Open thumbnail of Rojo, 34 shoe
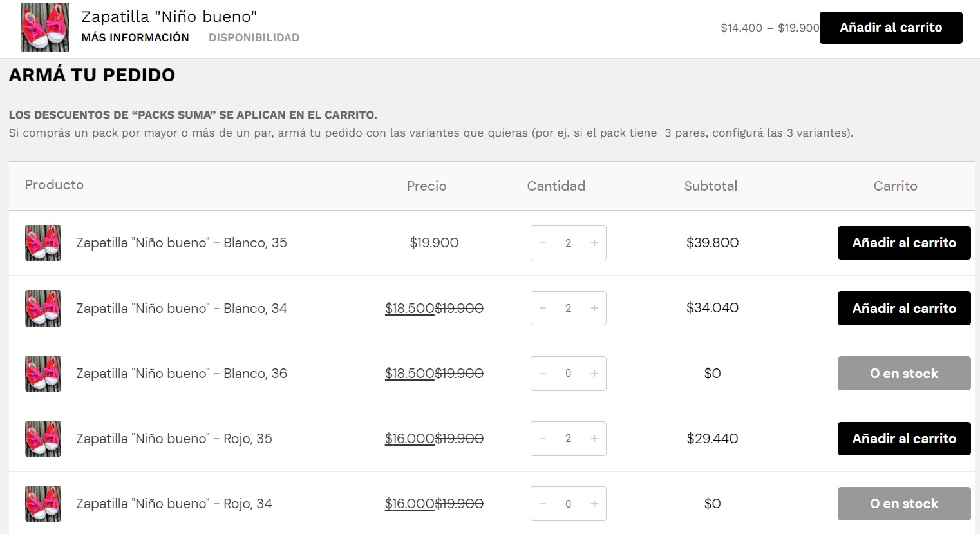980x534 pixels. tap(43, 504)
